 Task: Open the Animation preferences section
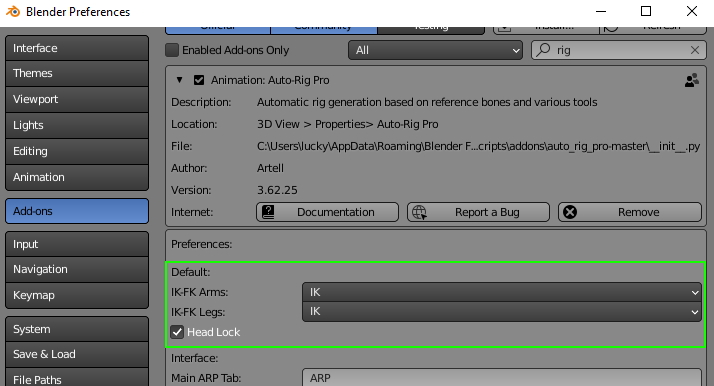coord(77,177)
